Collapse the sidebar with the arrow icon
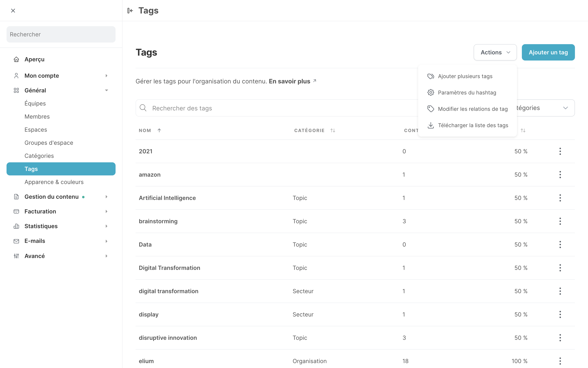This screenshot has height=368, width=588. pyautogui.click(x=130, y=11)
